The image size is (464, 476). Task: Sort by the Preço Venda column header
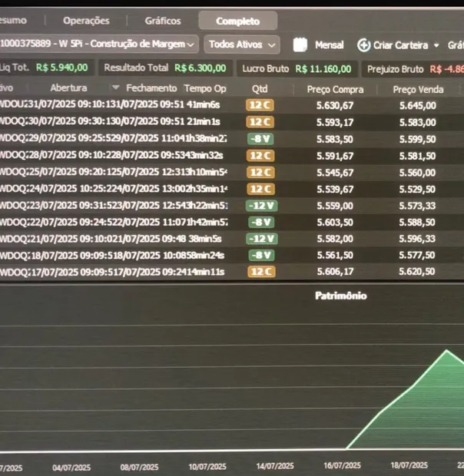click(x=418, y=90)
